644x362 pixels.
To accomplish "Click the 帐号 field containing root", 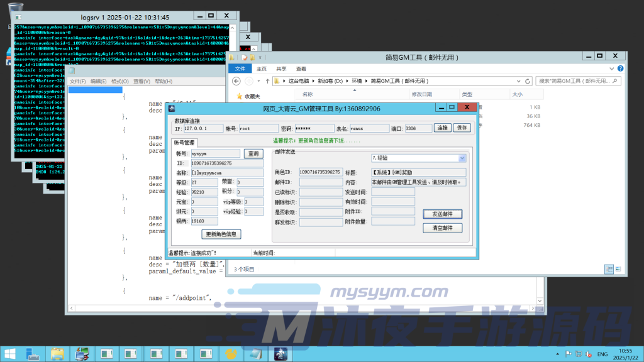I will click(x=258, y=128).
